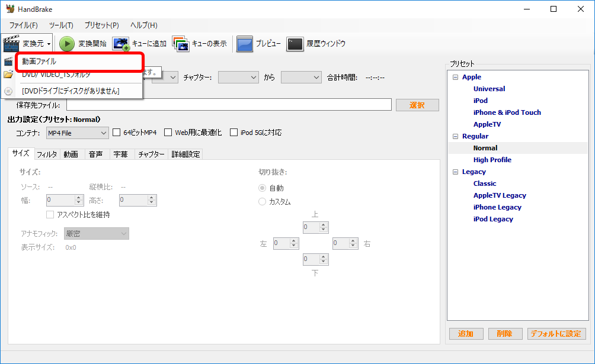595x364 pixels.
Task: Select the AppleTV preset
Action: point(487,124)
